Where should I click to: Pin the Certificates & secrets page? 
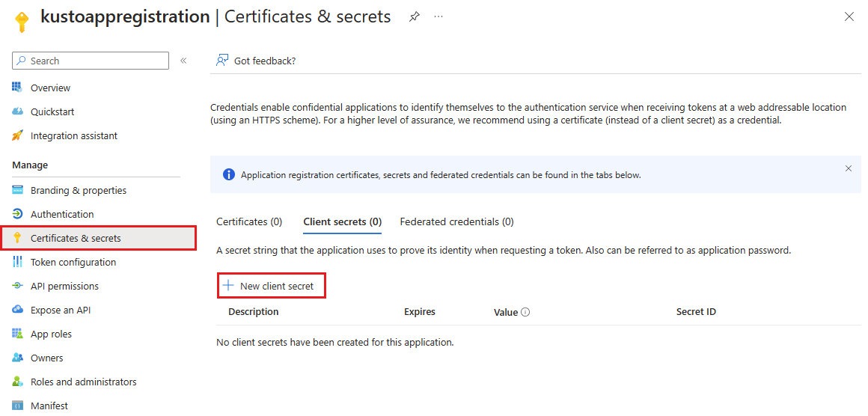point(415,16)
